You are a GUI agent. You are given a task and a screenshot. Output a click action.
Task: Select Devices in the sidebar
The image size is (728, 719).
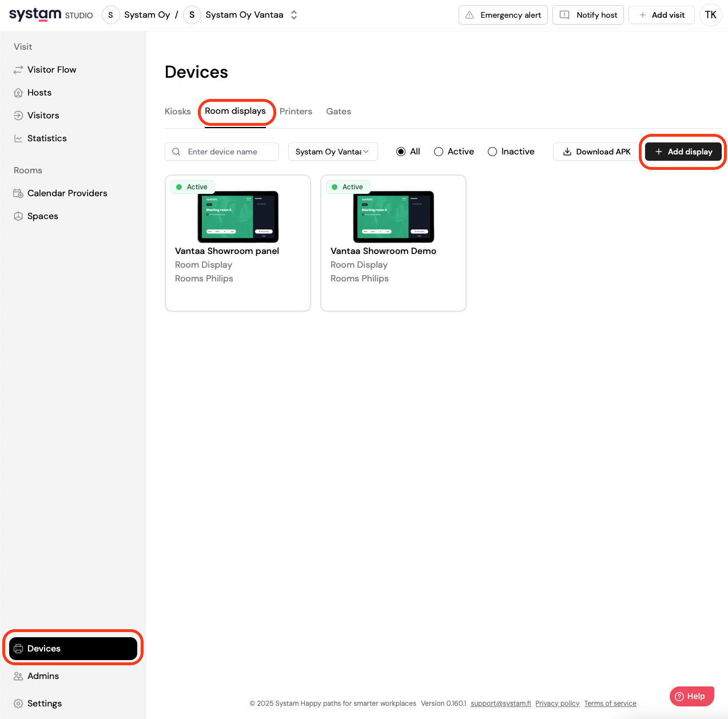tap(73, 649)
